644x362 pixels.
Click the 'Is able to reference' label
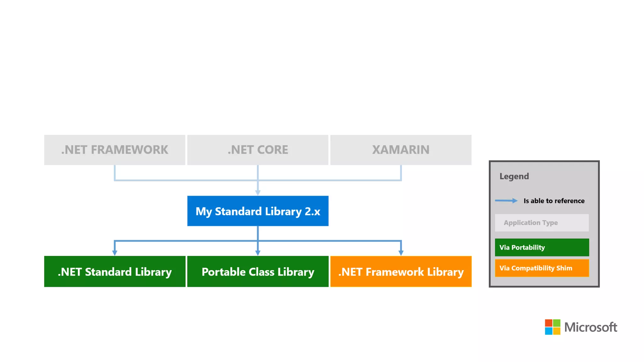point(554,201)
